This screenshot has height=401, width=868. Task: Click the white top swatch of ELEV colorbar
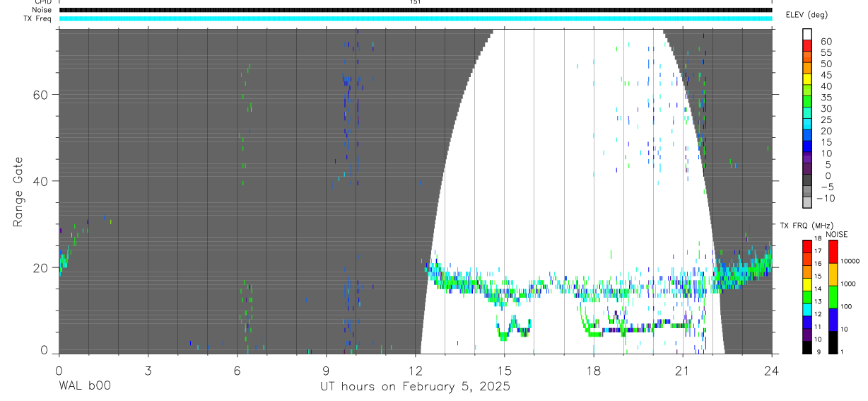(807, 34)
